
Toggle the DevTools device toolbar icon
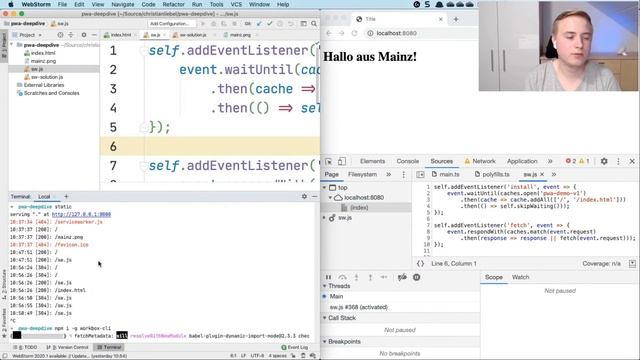(342, 161)
